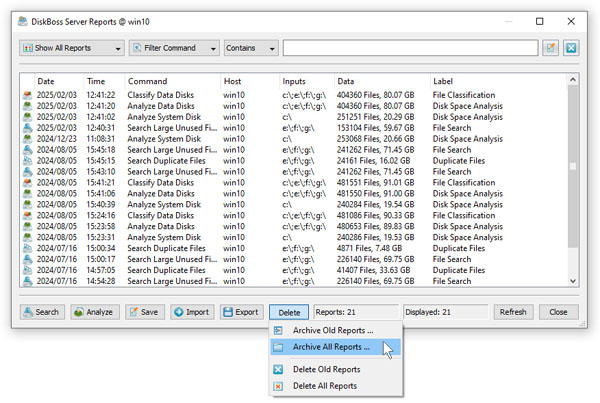
Task: Click the clear filter X icon
Action: [571, 48]
